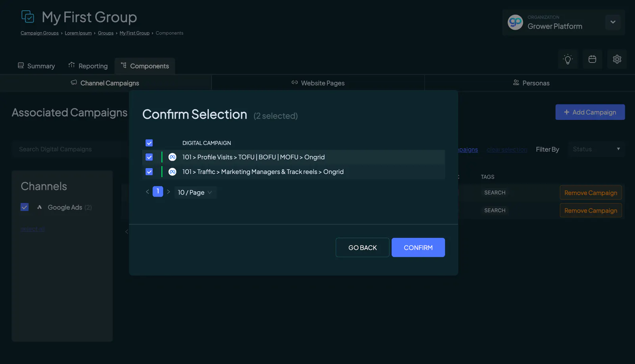
Task: Switch to the Summary tab
Action: coord(36,66)
